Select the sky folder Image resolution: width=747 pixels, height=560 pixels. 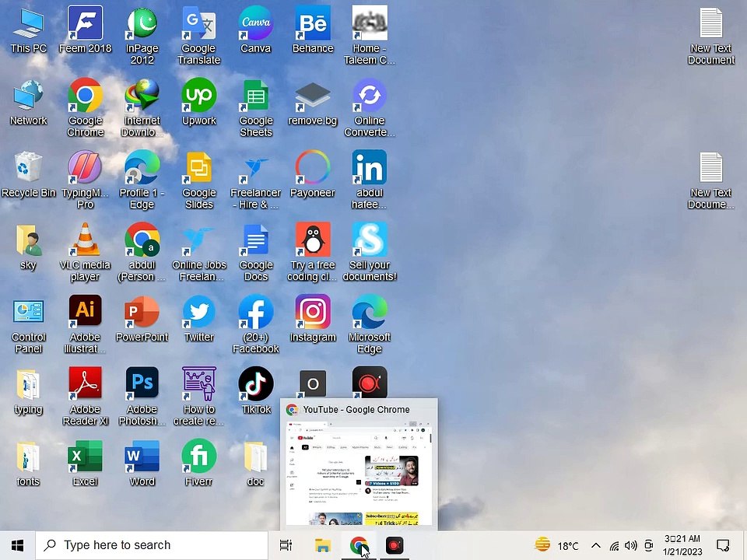tap(28, 247)
